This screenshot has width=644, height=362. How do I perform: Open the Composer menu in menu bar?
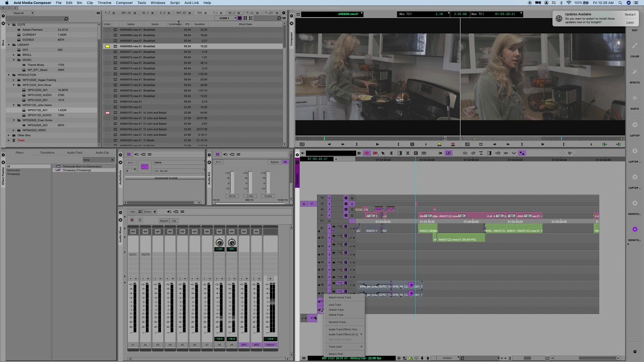(124, 3)
